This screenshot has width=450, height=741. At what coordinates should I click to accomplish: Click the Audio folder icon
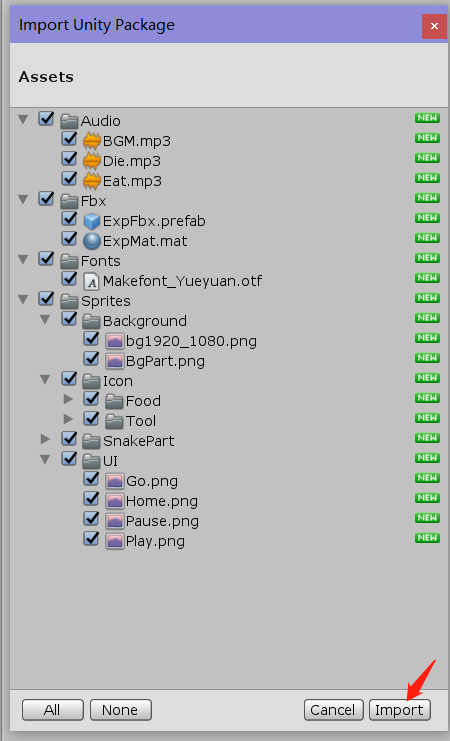69,121
